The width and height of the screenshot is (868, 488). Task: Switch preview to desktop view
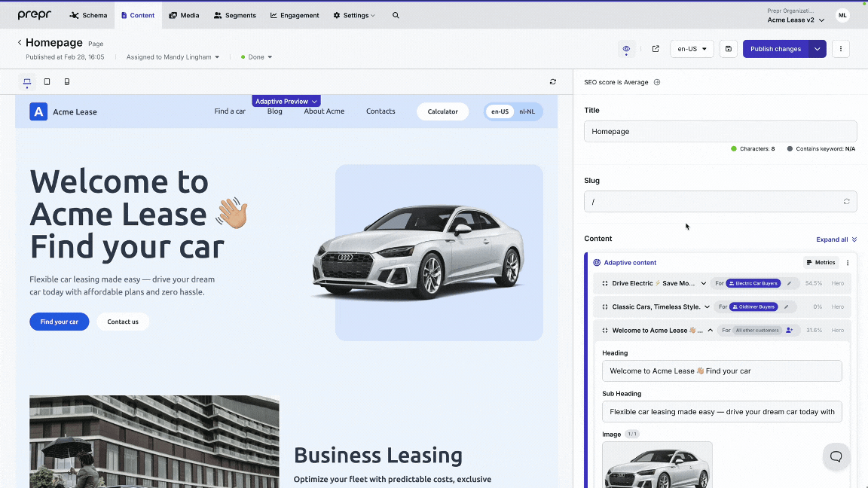[27, 82]
